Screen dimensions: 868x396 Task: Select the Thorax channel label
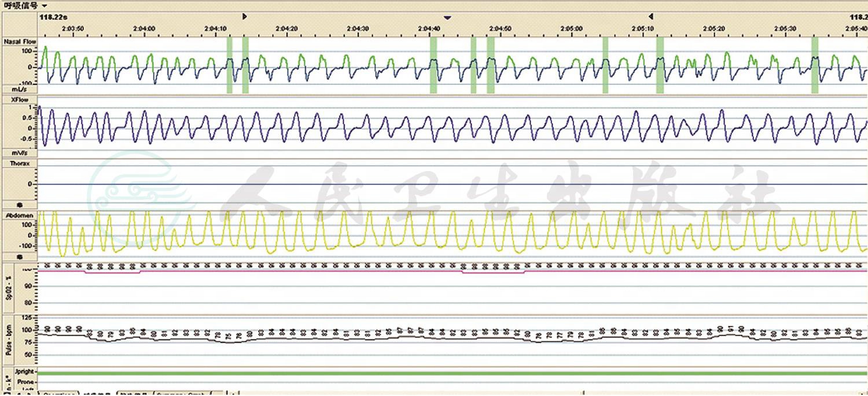coord(20,164)
